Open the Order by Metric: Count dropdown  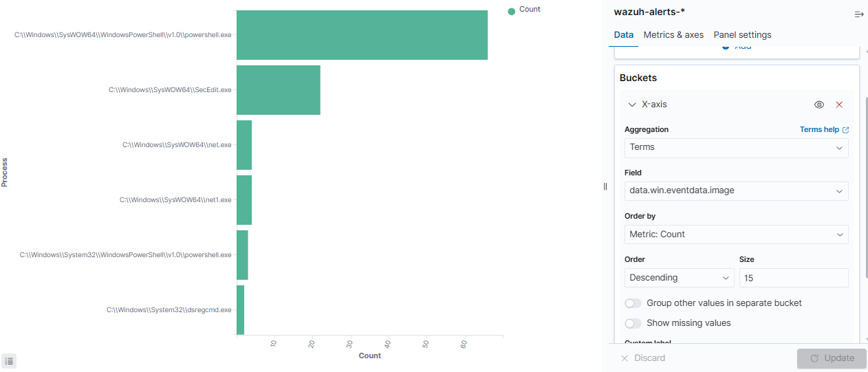pos(736,234)
